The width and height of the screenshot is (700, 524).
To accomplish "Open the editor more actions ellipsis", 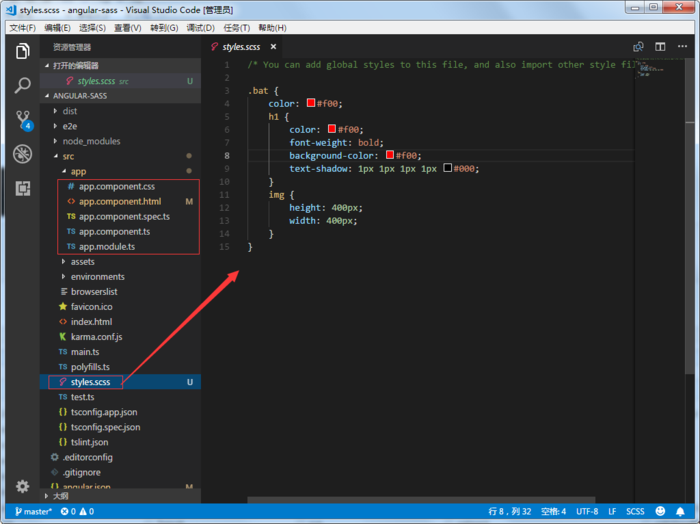I will click(682, 46).
